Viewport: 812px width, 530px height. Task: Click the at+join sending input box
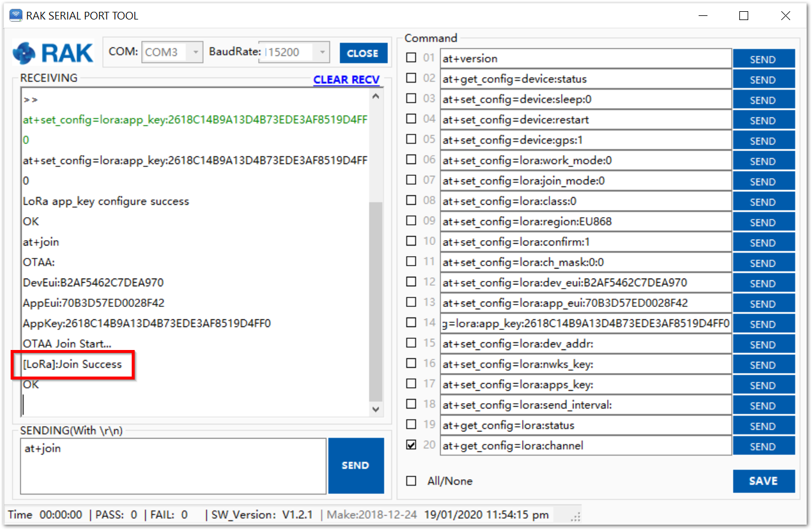coord(173,466)
